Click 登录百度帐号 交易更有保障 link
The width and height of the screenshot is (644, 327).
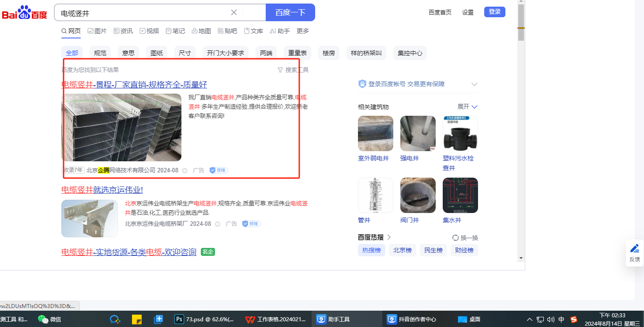point(406,84)
